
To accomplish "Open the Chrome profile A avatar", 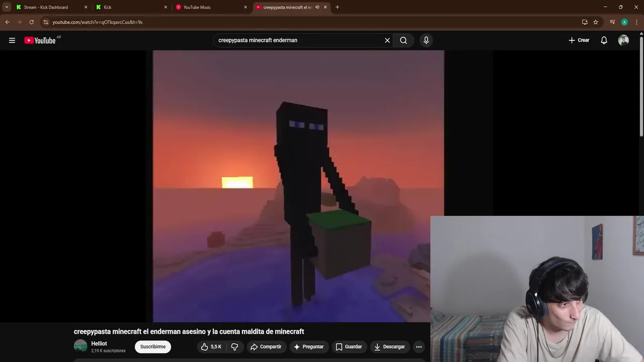I will [x=624, y=22].
